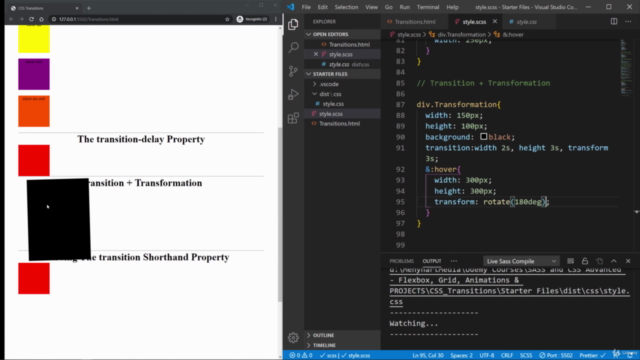Open the File menu
Image resolution: width=640 pixels, height=360 pixels.
(306, 7)
